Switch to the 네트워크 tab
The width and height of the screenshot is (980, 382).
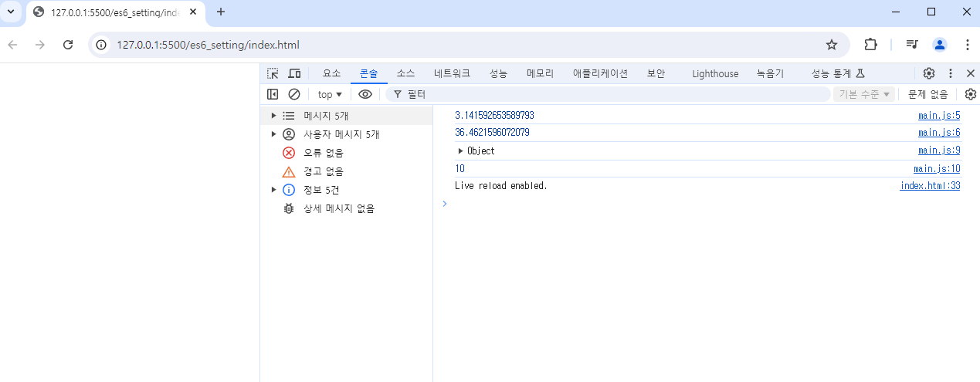click(x=453, y=73)
